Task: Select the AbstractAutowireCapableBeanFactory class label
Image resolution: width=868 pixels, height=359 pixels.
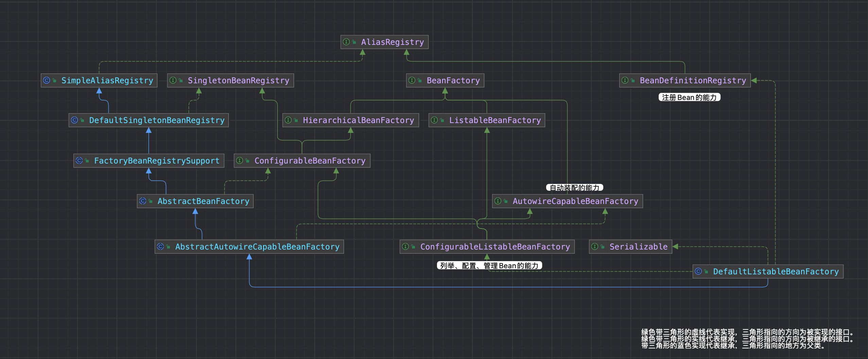Action: pyautogui.click(x=258, y=247)
